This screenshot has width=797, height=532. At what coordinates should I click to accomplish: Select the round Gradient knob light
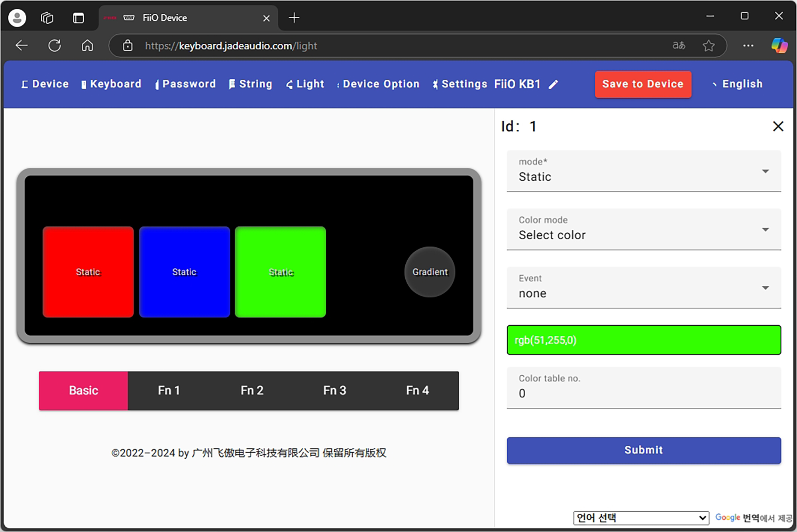[430, 272]
